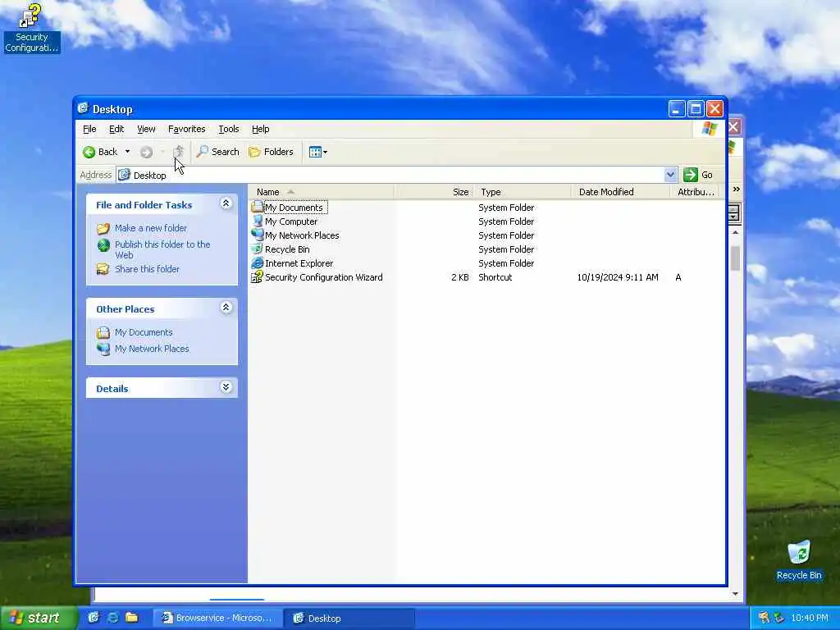Close the background browser window
Viewport: 840px width, 630px height.
click(733, 127)
